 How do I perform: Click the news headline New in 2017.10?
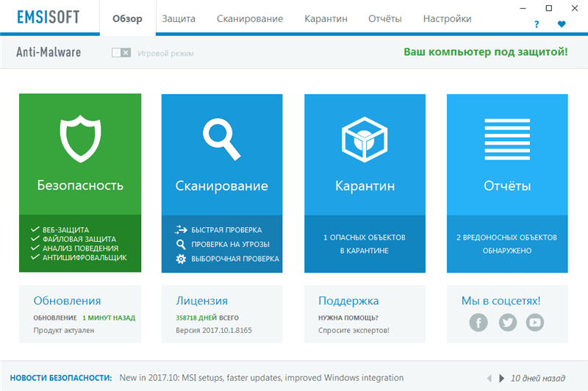click(262, 378)
